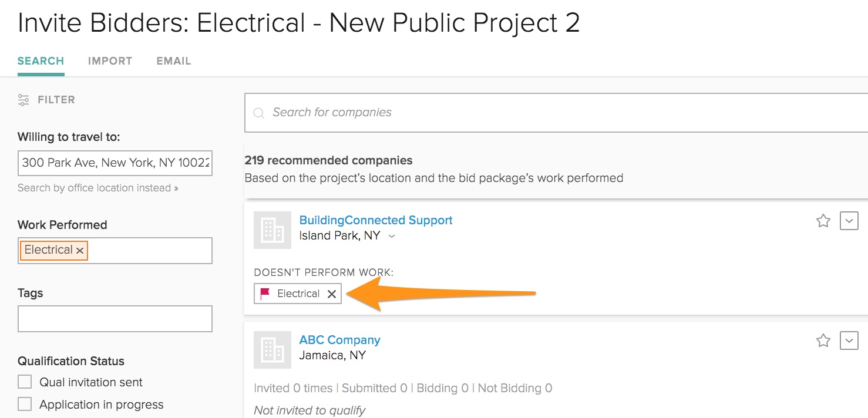Remove Electrical from Work Performed filter
This screenshot has width=868, height=418.
pos(80,251)
